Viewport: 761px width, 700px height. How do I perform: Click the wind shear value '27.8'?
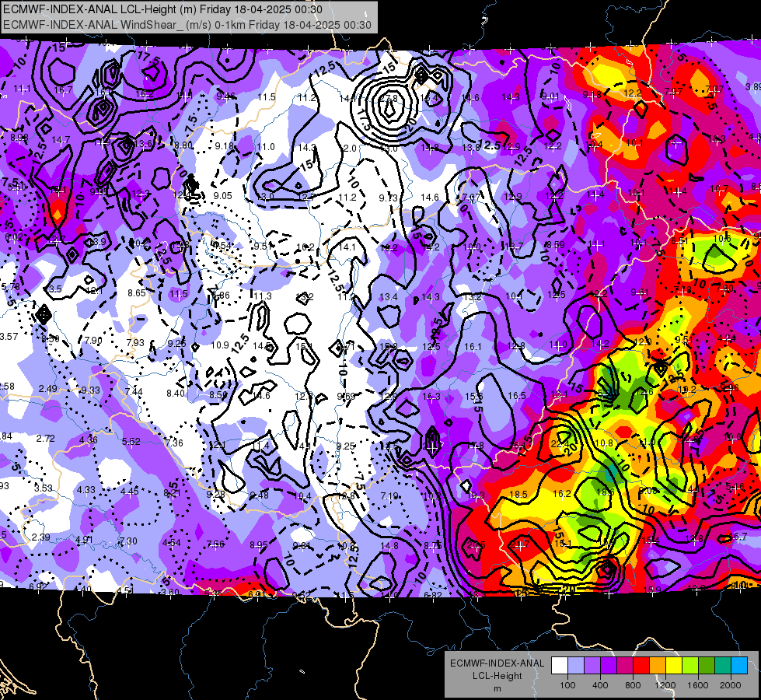coord(388,98)
